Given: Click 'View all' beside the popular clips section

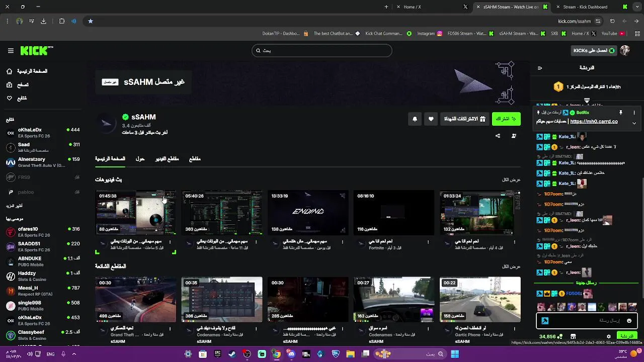Looking at the screenshot, I should coord(511,266).
